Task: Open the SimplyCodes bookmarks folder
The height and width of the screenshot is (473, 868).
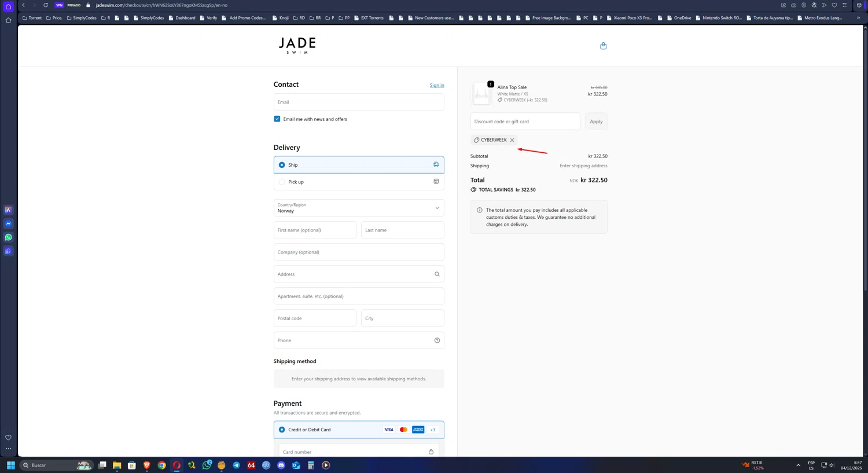Action: (82, 18)
